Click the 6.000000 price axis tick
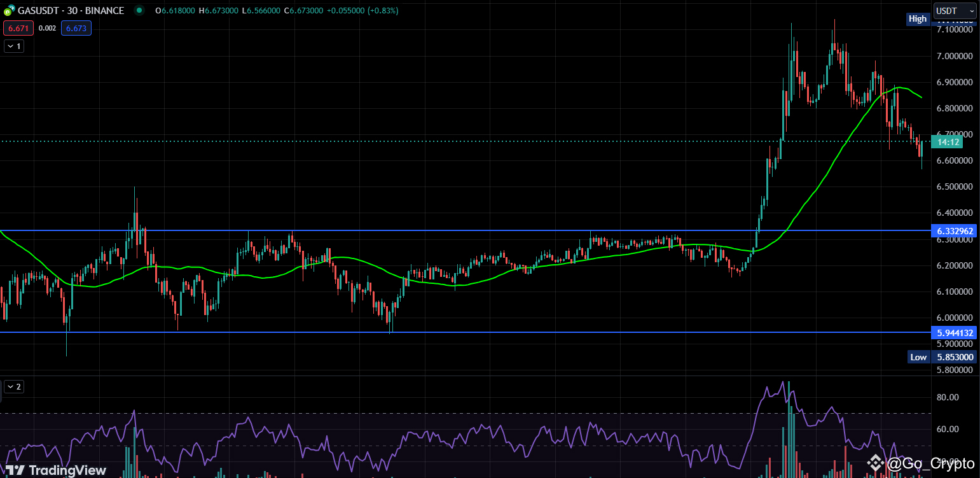This screenshot has width=980, height=478. (x=955, y=318)
